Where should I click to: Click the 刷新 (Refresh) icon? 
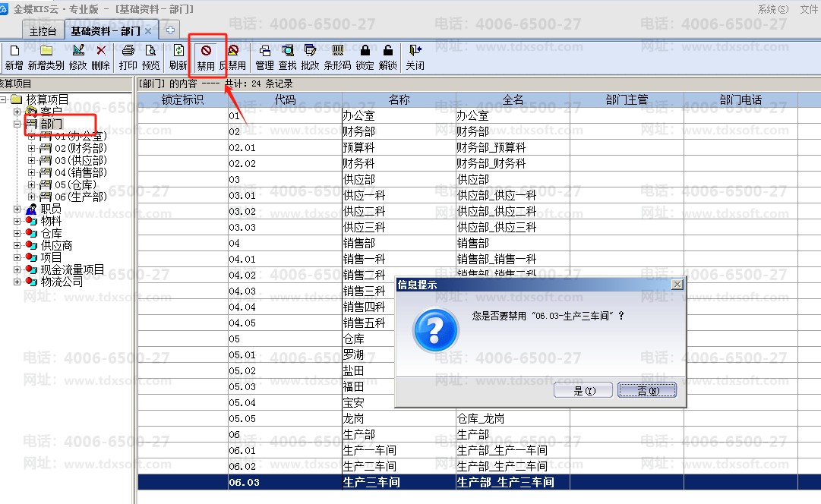click(178, 51)
